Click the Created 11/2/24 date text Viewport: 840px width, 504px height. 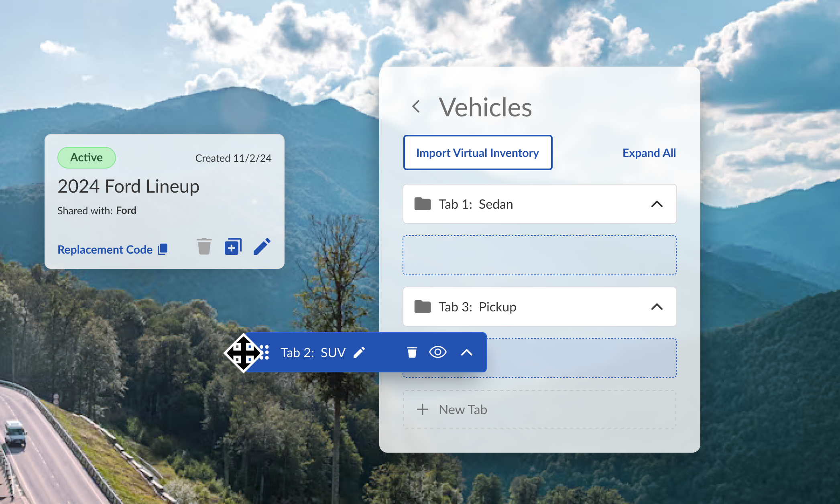233,158
